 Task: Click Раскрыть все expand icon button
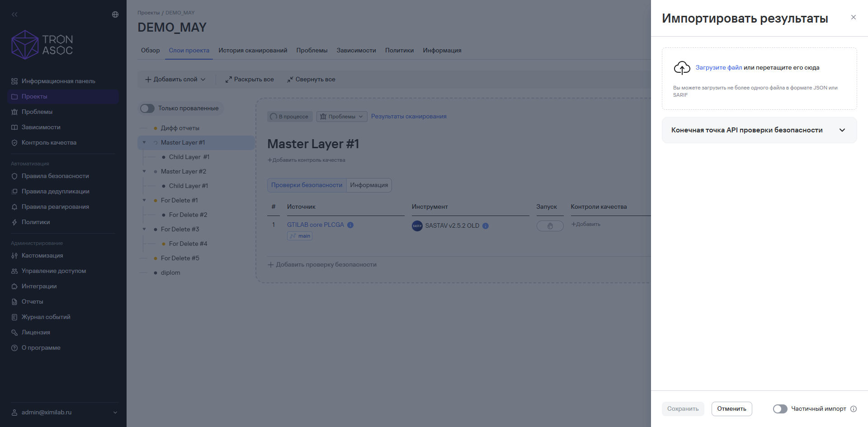pyautogui.click(x=250, y=80)
